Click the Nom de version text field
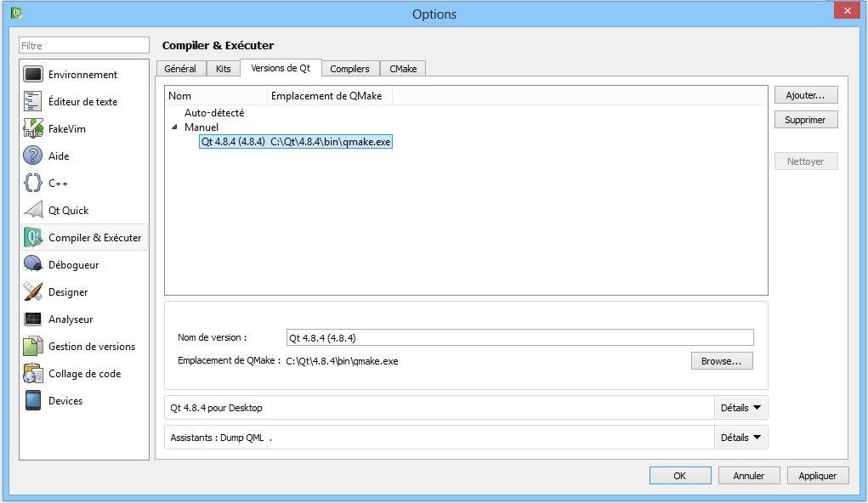 click(519, 337)
